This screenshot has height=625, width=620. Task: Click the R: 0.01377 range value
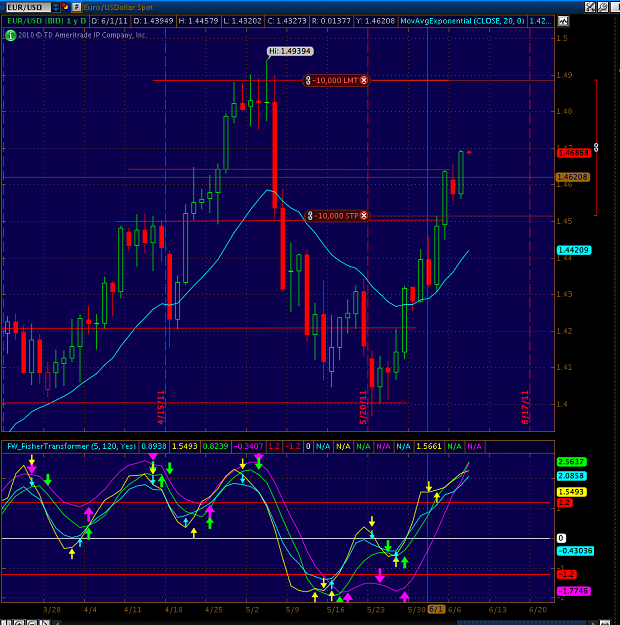click(x=331, y=21)
